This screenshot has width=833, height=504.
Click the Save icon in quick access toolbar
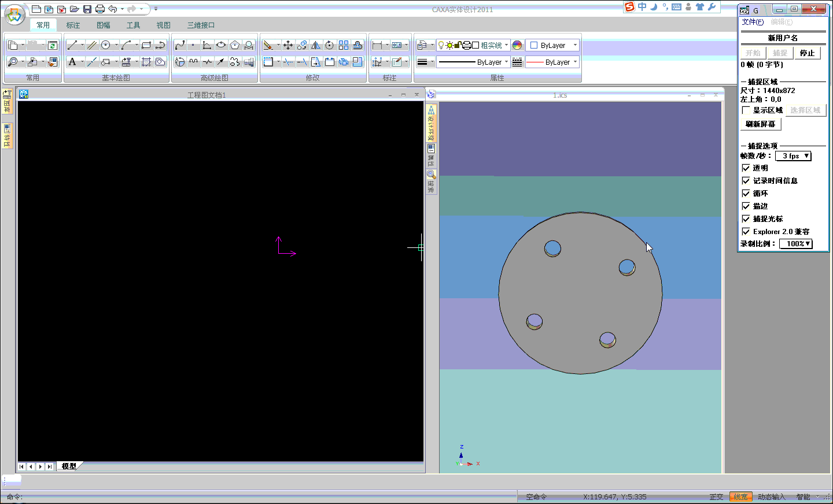[x=87, y=9]
